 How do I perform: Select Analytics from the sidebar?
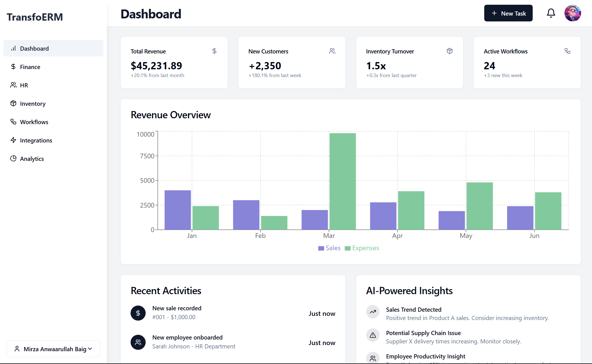tap(32, 159)
